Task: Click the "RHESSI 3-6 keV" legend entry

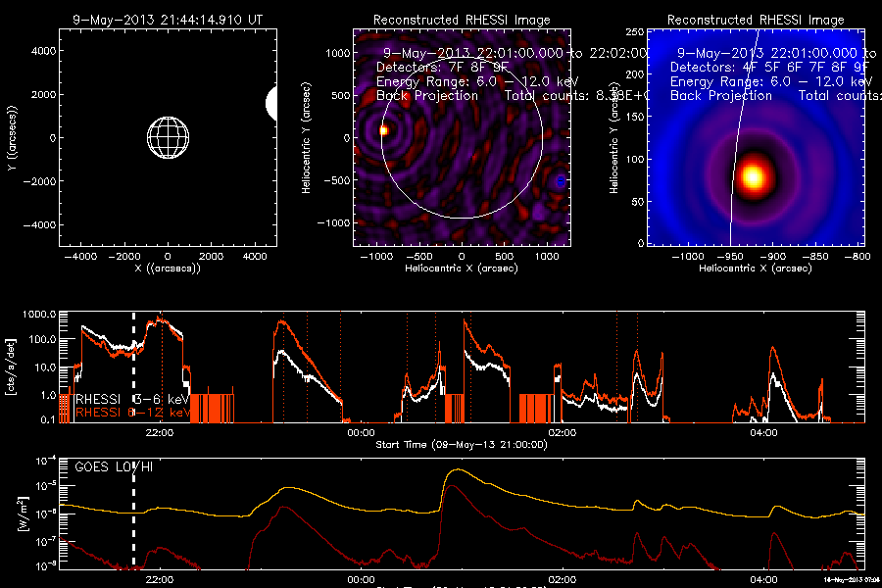Action: 132,399
